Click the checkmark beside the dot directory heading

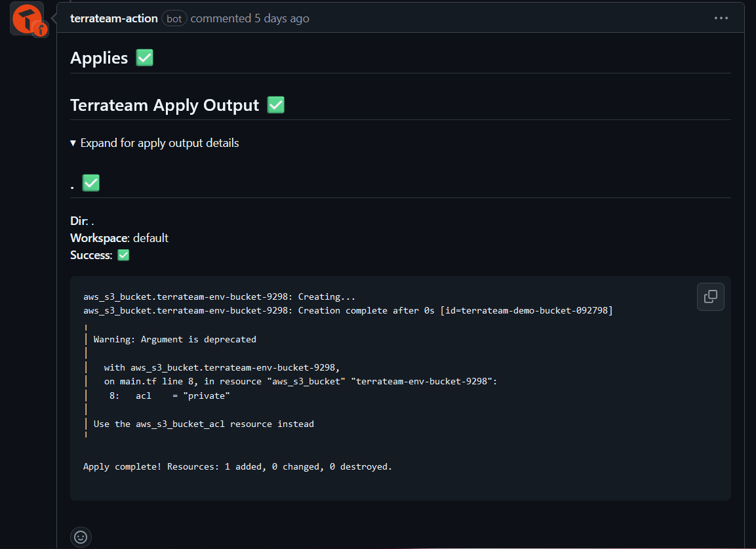click(x=90, y=183)
